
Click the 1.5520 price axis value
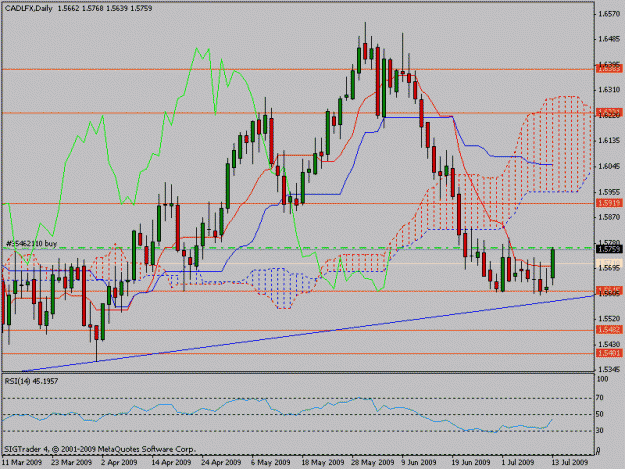609,319
